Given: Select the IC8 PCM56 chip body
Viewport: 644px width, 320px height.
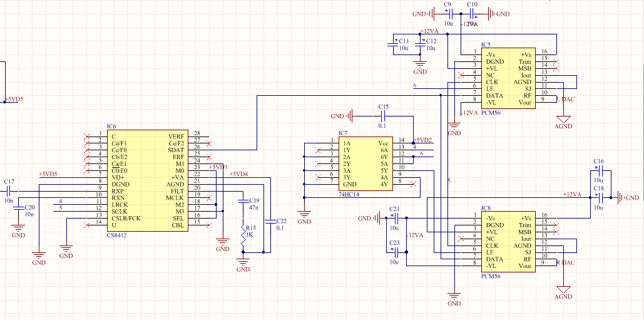Looking at the screenshot, I should click(x=508, y=242).
